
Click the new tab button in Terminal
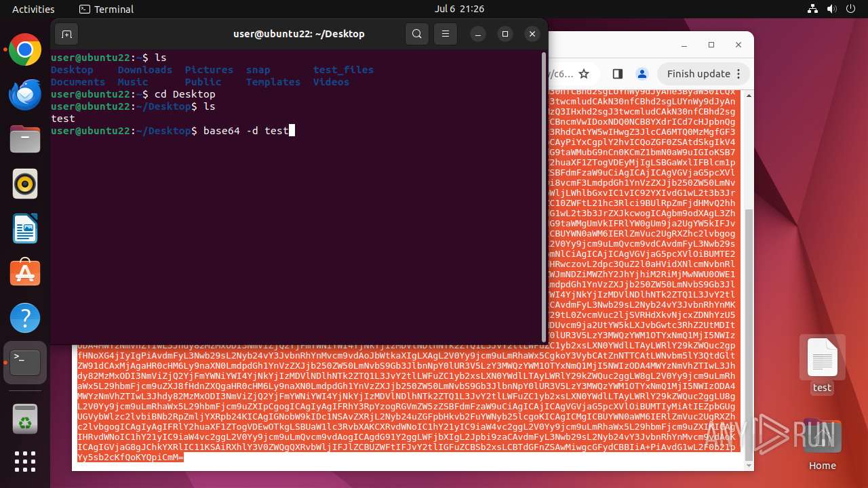click(x=66, y=34)
